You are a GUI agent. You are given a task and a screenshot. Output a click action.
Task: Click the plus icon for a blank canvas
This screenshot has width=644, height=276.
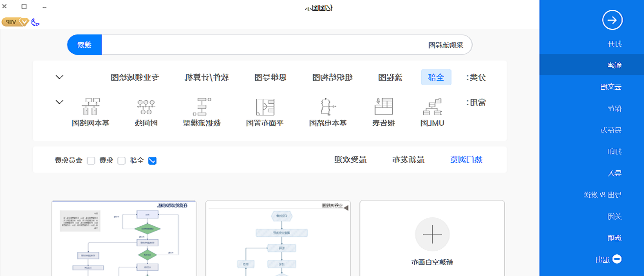click(432, 234)
